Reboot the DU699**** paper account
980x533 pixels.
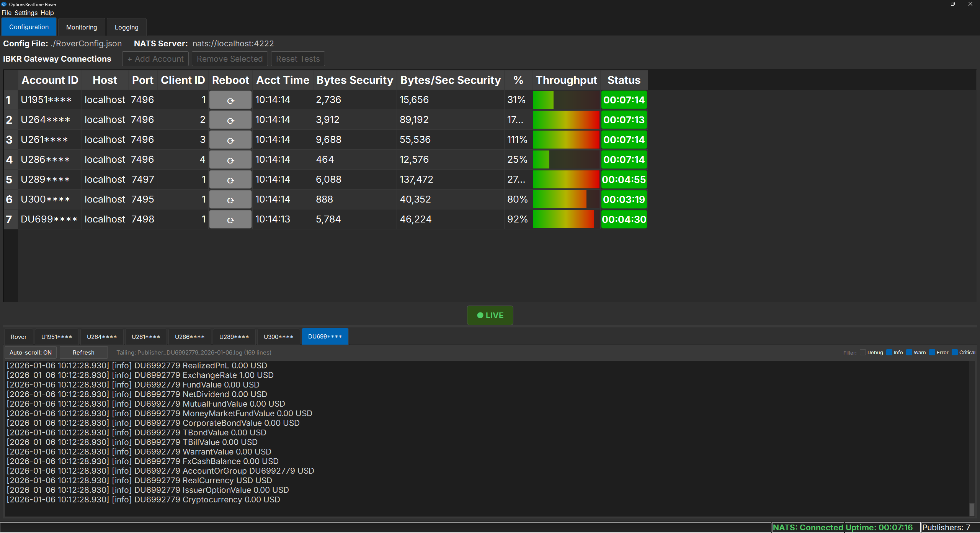pos(230,220)
